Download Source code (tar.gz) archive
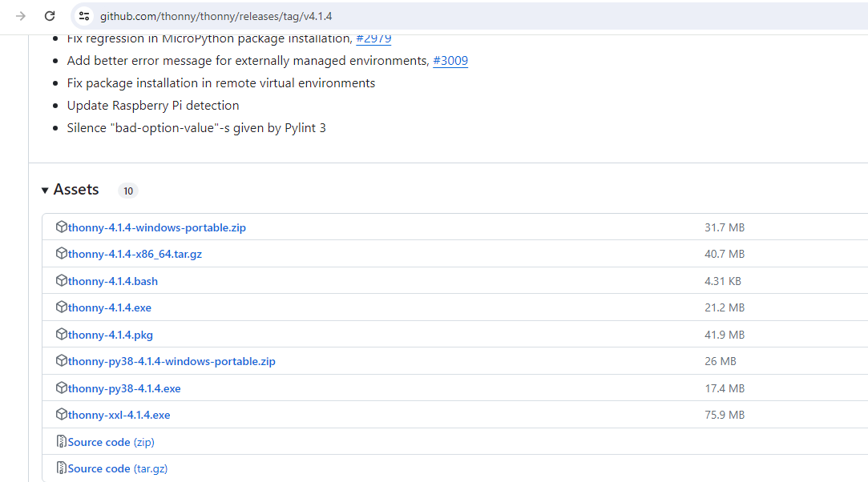Screen dimensions: 868x482 pos(118,468)
